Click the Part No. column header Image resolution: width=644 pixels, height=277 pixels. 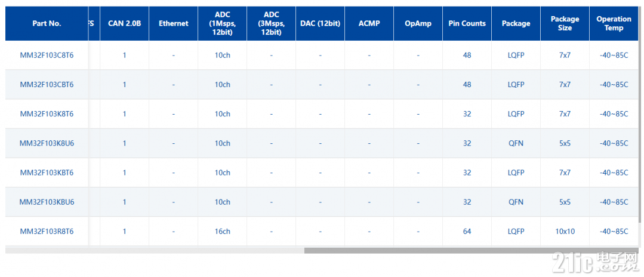click(47, 23)
